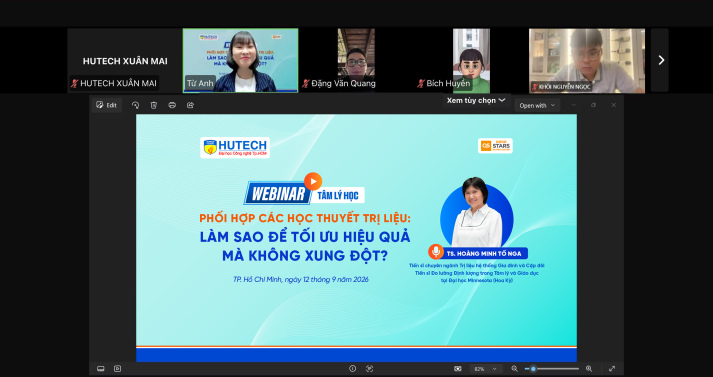
Task: Click the HUTECH logo on the slide
Action: 235,147
